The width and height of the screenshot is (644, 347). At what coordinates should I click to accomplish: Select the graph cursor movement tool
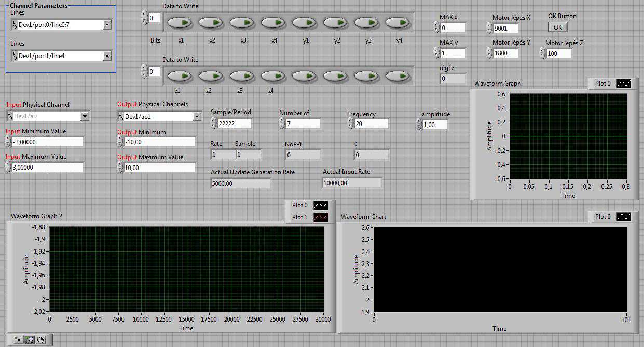click(19, 340)
